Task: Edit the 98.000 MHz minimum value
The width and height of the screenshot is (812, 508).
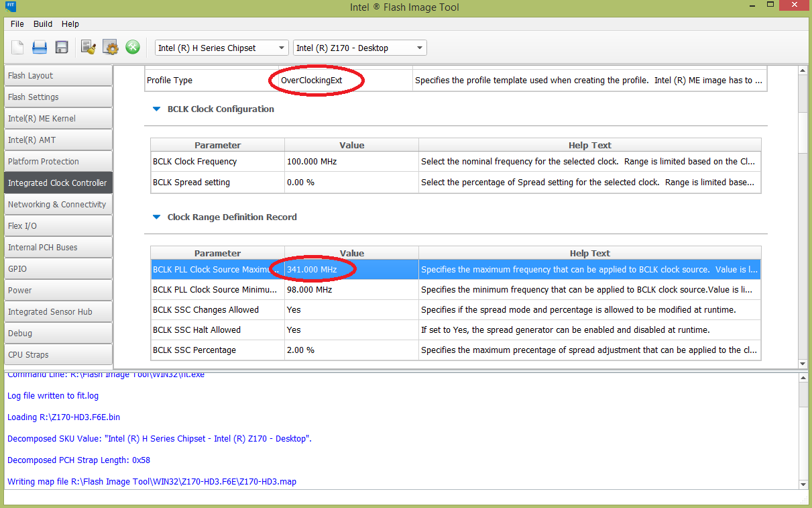Action: click(351, 290)
